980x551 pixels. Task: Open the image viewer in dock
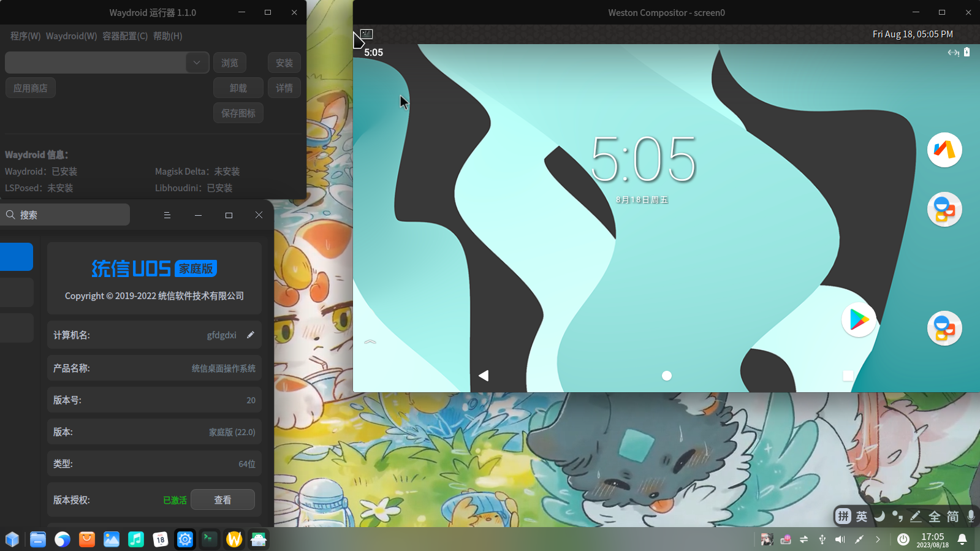(112, 539)
